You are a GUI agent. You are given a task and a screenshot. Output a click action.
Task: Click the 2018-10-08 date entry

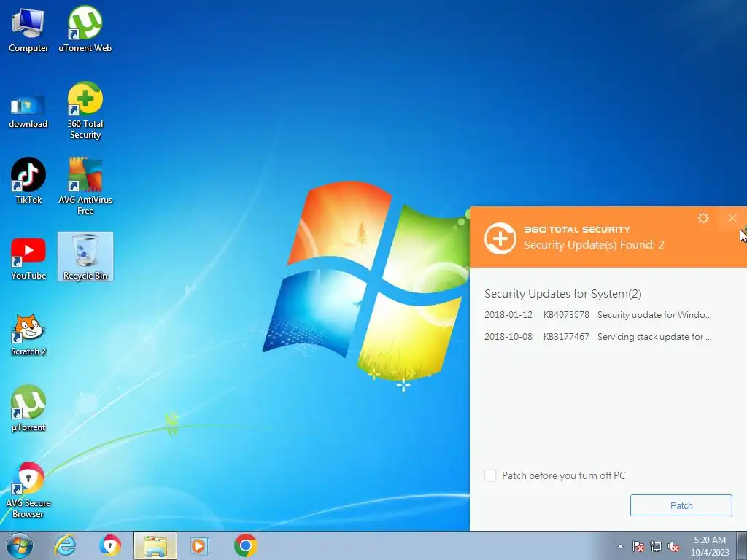click(508, 337)
